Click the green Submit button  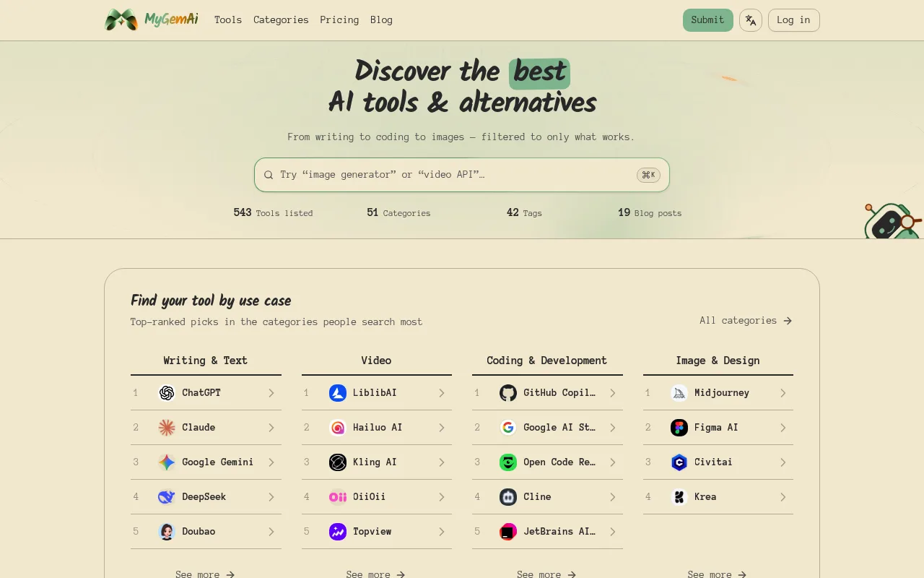(708, 20)
